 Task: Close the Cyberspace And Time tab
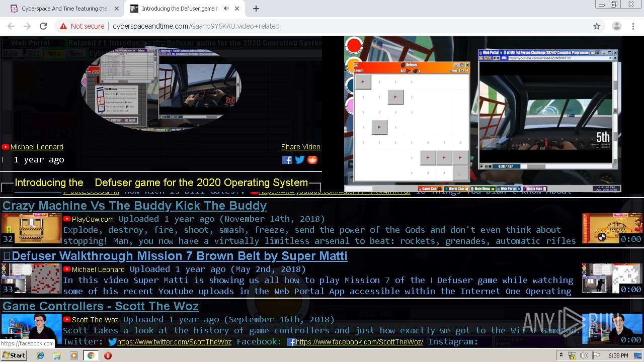pos(117,9)
